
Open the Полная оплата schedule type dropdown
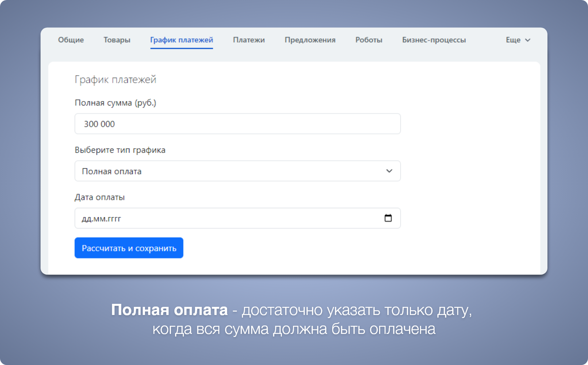coord(237,171)
